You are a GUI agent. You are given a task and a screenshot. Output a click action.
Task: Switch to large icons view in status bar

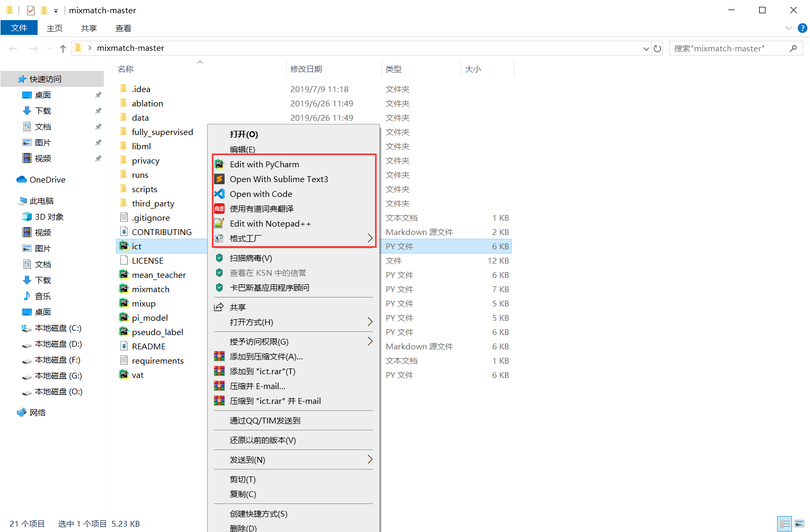(799, 524)
